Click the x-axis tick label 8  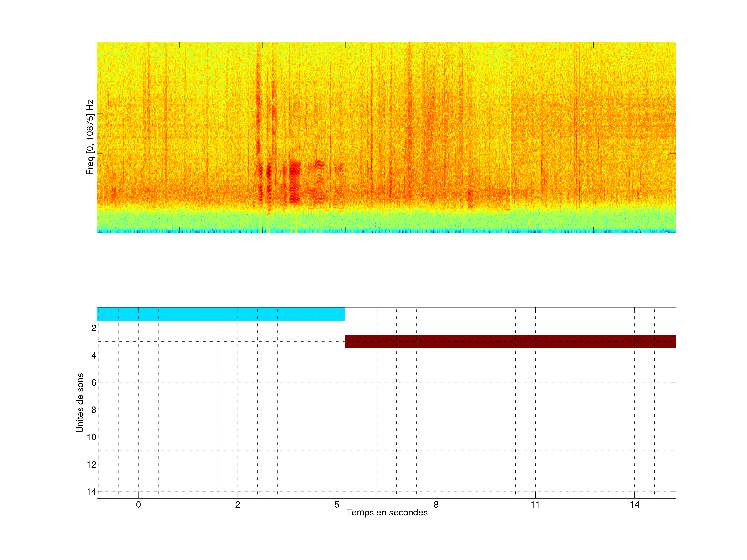coord(436,505)
